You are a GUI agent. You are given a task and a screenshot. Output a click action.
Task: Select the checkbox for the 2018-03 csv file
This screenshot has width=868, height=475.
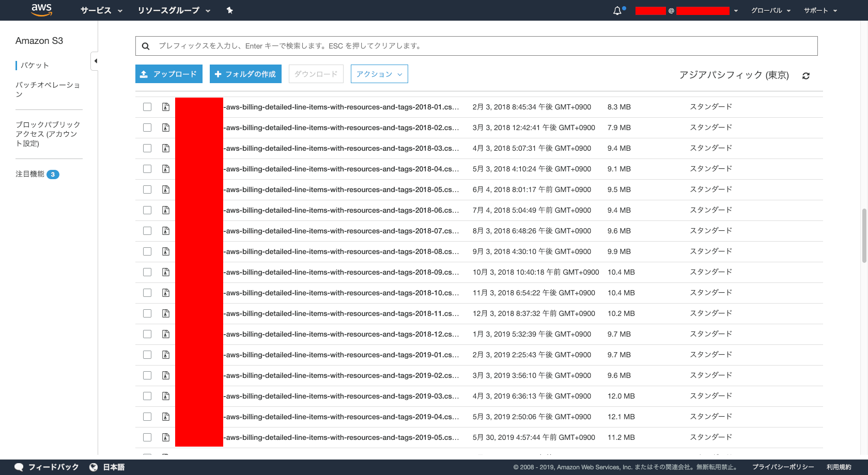147,148
